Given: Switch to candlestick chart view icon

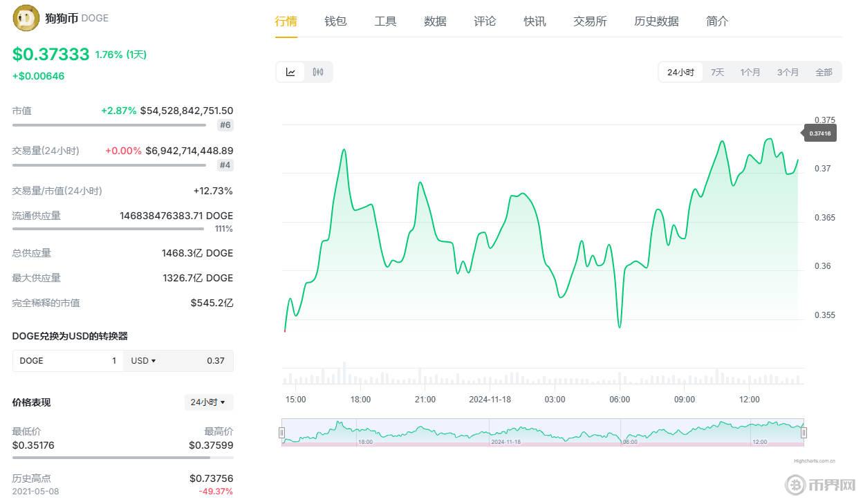Looking at the screenshot, I should [318, 72].
